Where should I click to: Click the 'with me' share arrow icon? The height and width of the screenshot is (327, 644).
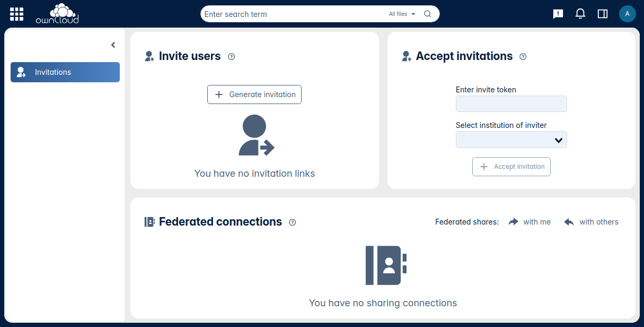coord(513,221)
